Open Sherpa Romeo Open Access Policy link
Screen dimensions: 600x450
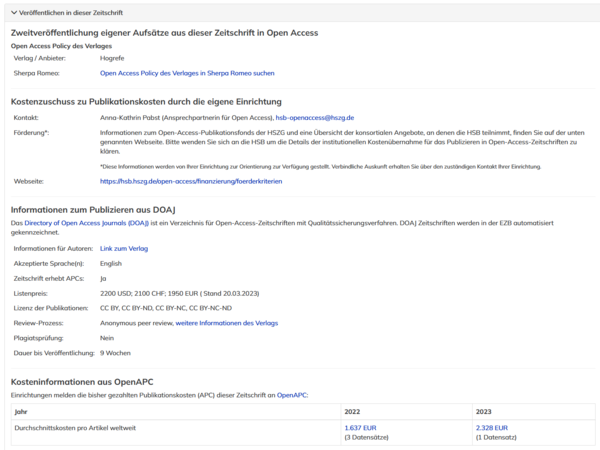pos(187,73)
